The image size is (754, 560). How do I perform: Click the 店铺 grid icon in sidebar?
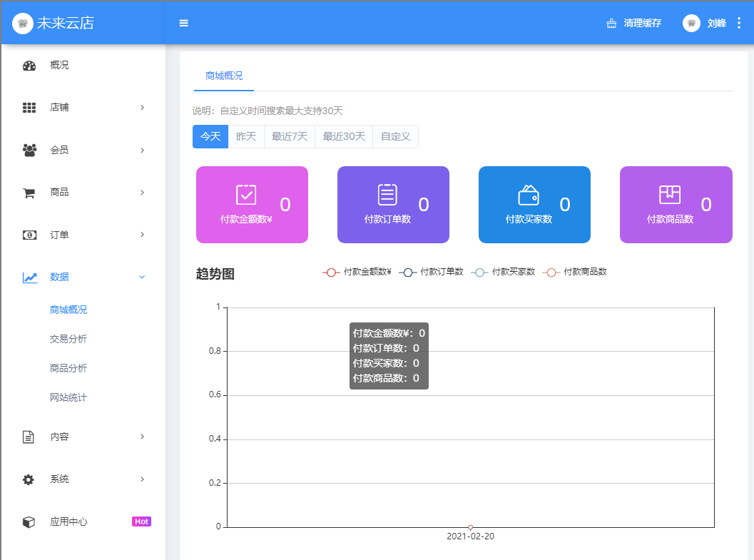(x=29, y=108)
